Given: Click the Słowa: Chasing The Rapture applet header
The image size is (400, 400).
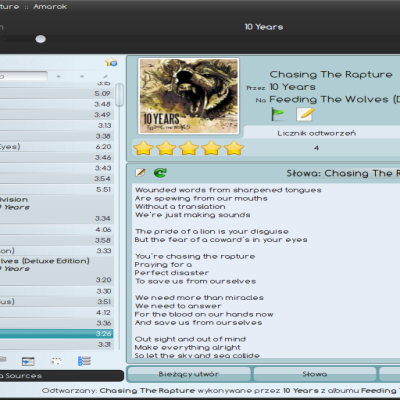Looking at the screenshot, I should [x=343, y=173].
